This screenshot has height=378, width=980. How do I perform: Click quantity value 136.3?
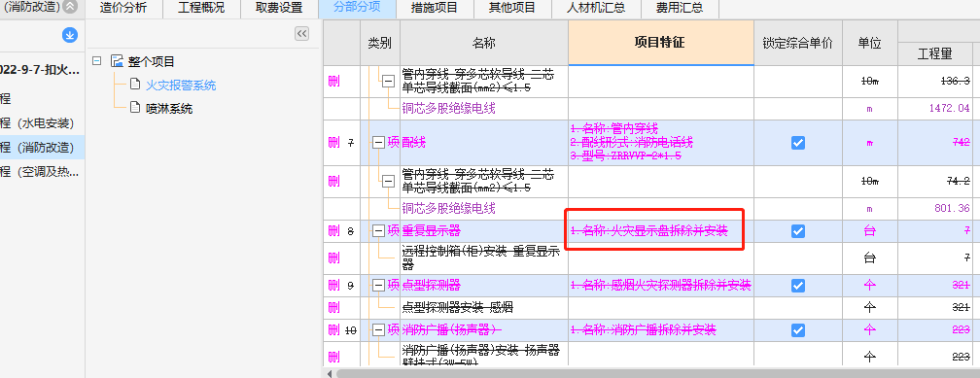[955, 82]
